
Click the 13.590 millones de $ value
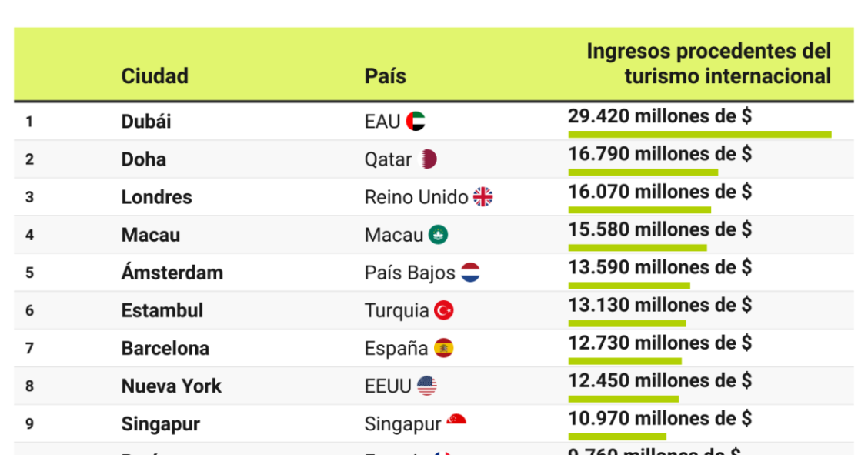660,267
